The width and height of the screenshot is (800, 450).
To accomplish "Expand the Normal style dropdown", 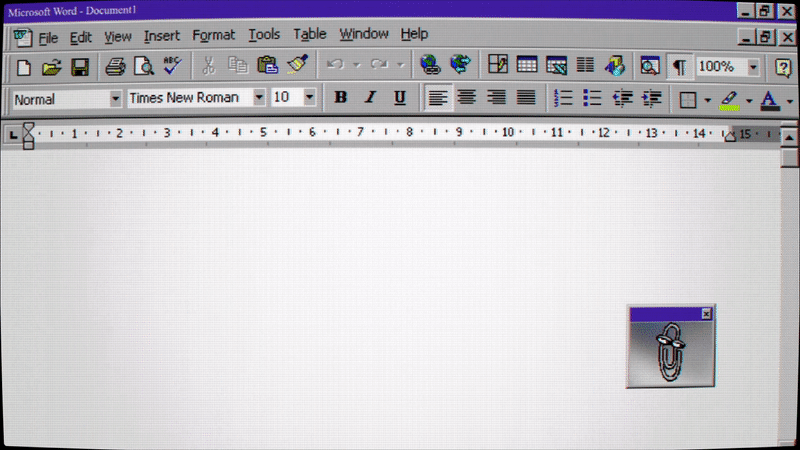I will click(115, 98).
